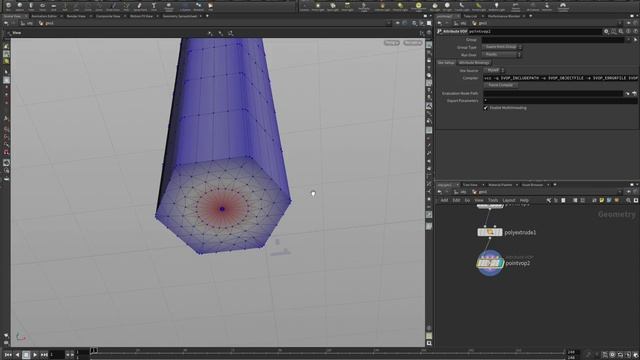This screenshot has width=640, height=360.
Task: Add new pane tab after Geometry Spreadsheet
Action: (207, 16)
